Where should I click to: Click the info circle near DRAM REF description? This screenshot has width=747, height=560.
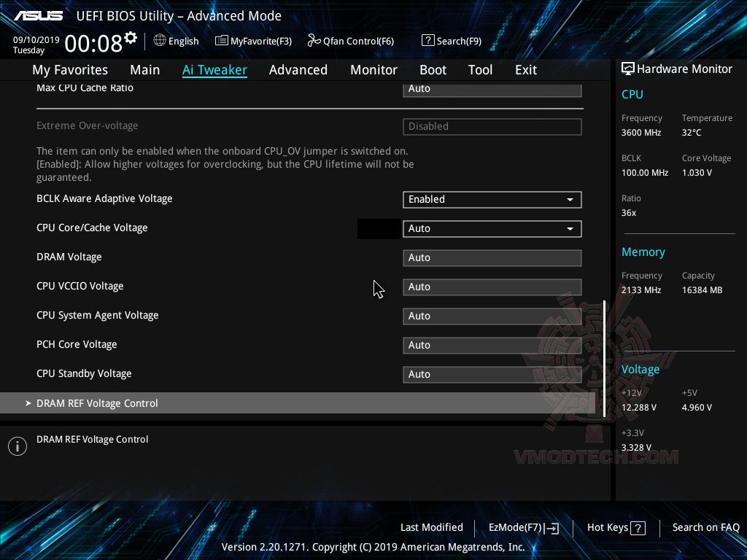click(x=17, y=446)
